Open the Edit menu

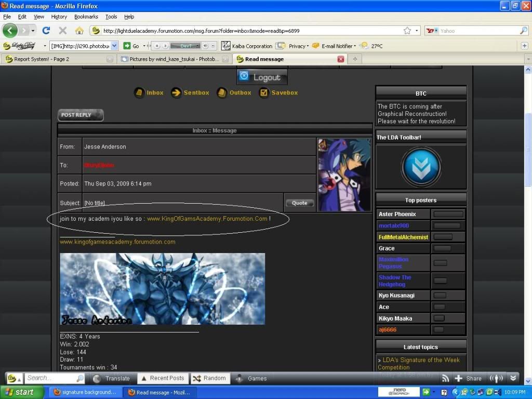(x=22, y=17)
